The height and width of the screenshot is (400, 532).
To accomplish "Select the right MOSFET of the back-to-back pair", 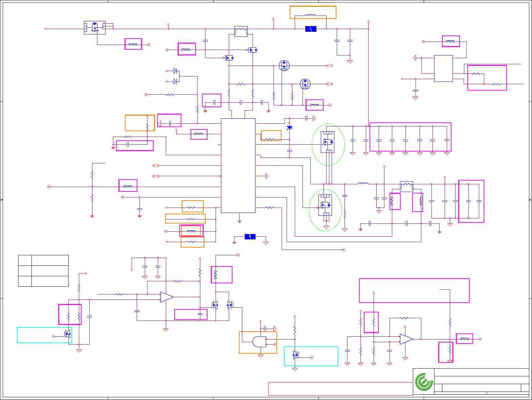I will (x=230, y=305).
